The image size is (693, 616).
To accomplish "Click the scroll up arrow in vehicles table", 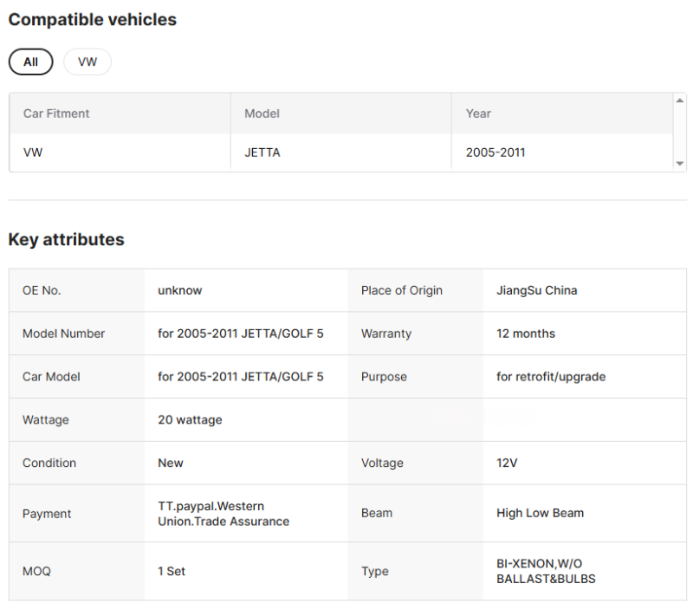I will [x=679, y=101].
